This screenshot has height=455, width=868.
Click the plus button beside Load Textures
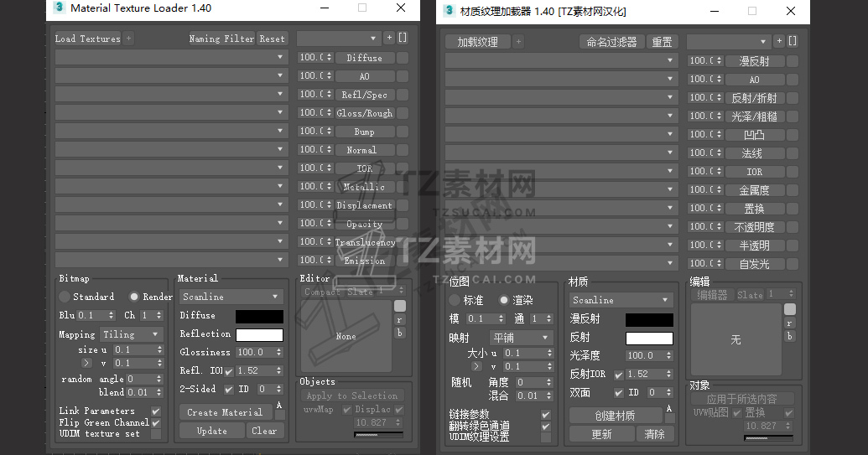pyautogui.click(x=128, y=39)
